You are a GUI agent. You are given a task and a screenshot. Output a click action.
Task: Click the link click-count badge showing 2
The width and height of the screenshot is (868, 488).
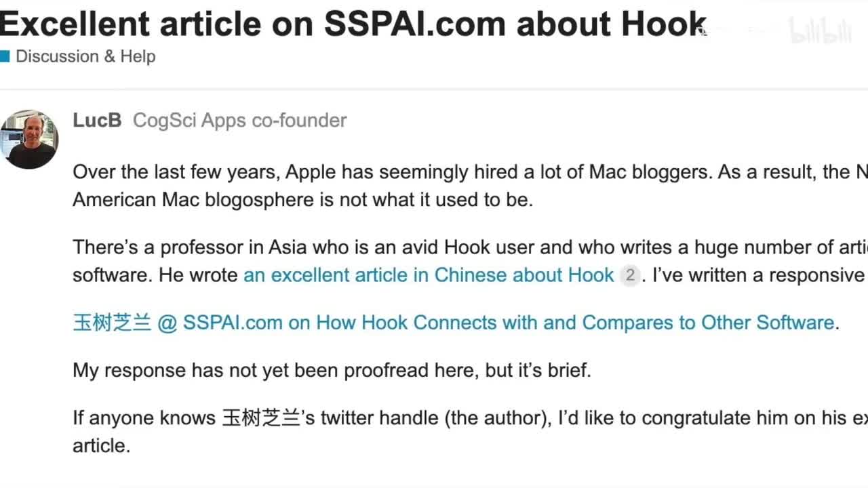pyautogui.click(x=630, y=275)
